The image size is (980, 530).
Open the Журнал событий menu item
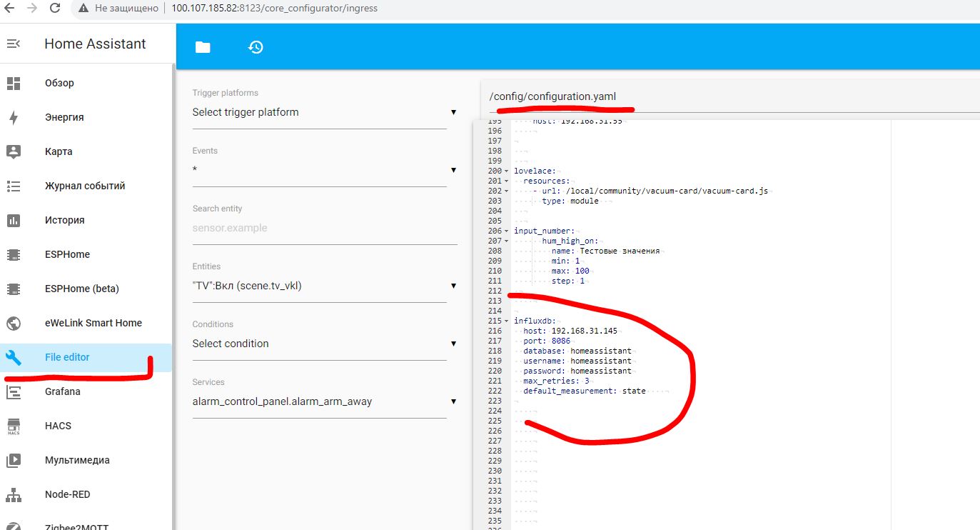click(86, 186)
